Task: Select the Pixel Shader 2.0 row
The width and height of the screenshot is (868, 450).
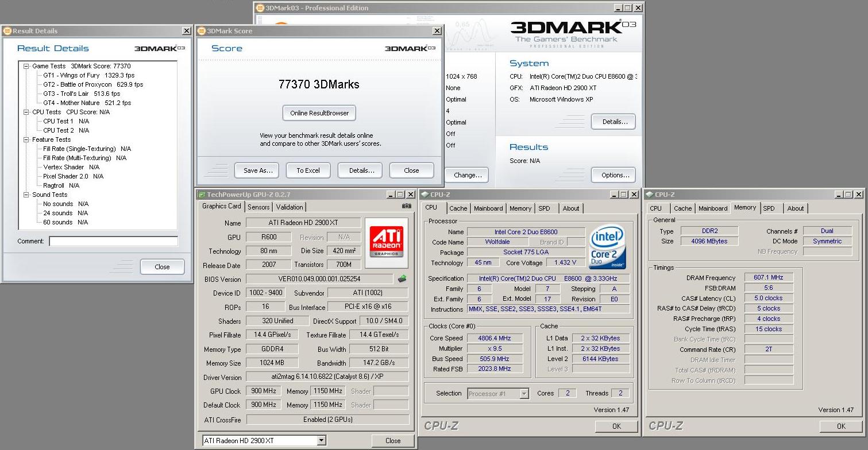Action: click(x=73, y=176)
